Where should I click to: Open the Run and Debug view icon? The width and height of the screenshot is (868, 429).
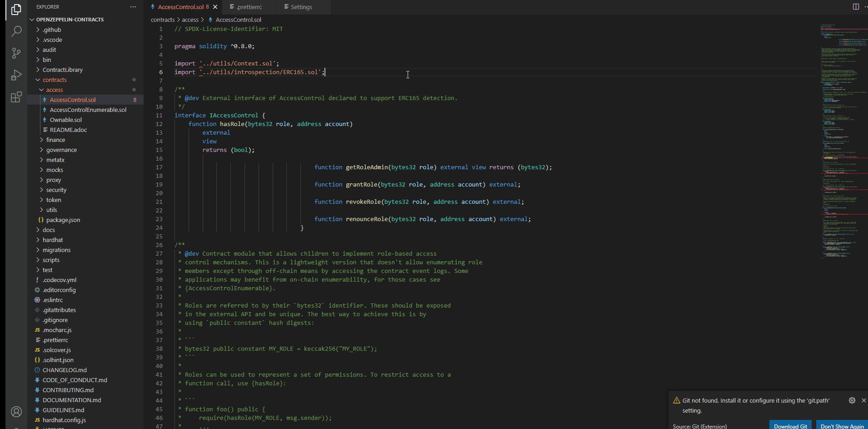(x=16, y=75)
